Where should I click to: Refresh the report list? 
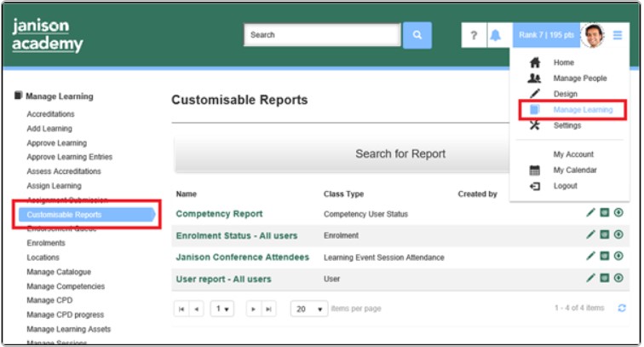(x=622, y=308)
